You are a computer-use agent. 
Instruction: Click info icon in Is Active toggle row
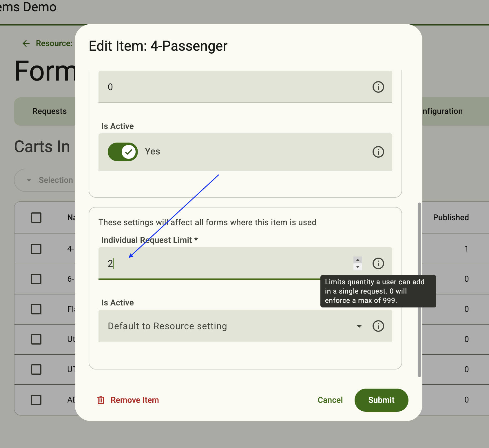click(378, 152)
